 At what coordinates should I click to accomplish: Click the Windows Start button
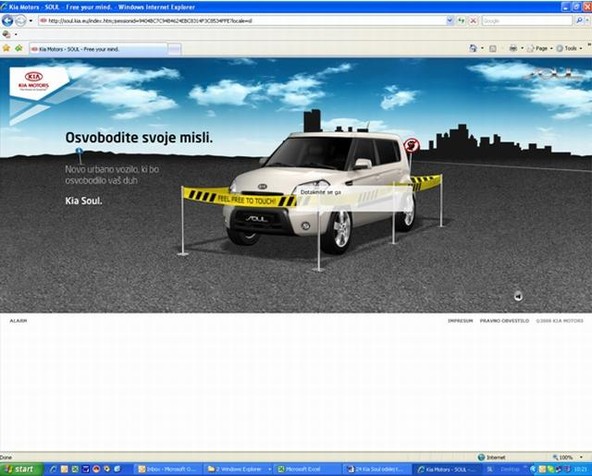click(x=21, y=469)
